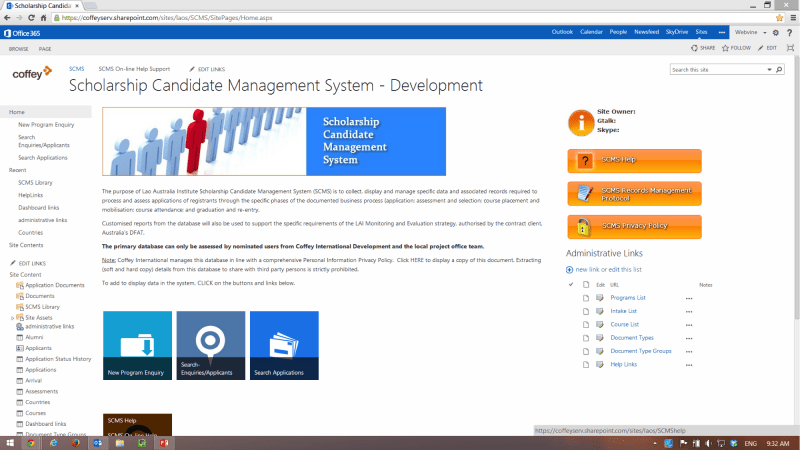Click the browser reload icon
Screen dimensions: 800x450
pyautogui.click(x=31, y=17)
